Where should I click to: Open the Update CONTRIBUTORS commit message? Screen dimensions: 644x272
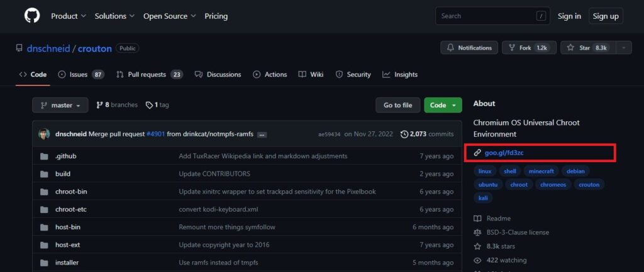click(214, 173)
